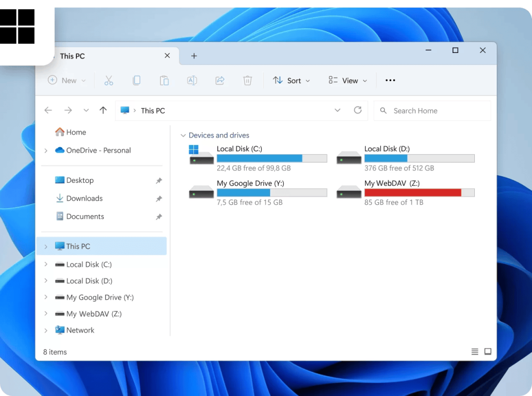Switch to large thumbnails via status bar icon
This screenshot has height=396, width=532.
(x=488, y=352)
